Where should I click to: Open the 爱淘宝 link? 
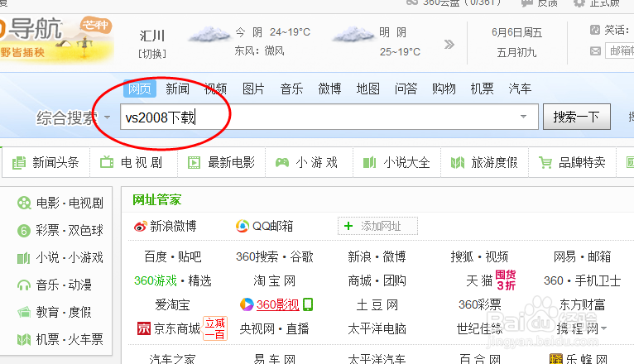pos(172,304)
